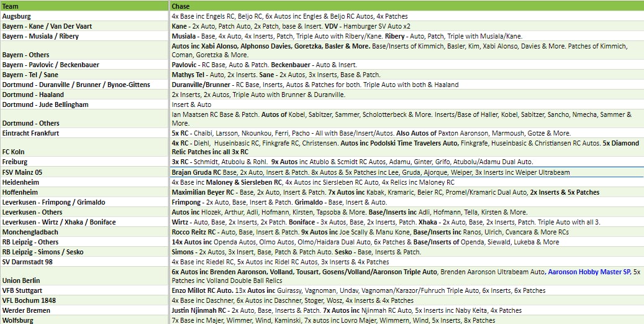Click the Team column header
The height and width of the screenshot is (324, 644).
(84, 6)
